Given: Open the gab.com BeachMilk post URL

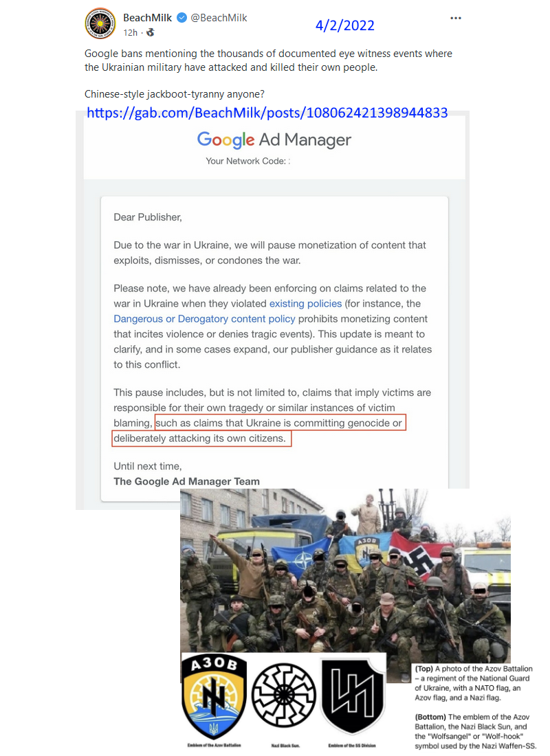Looking at the screenshot, I should point(267,113).
